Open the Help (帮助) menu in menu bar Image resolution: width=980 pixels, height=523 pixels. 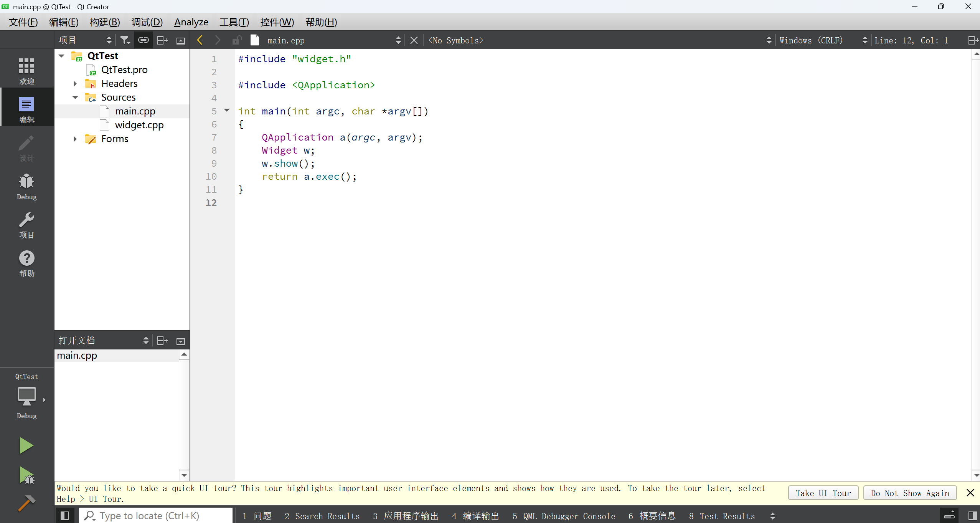[x=321, y=22]
